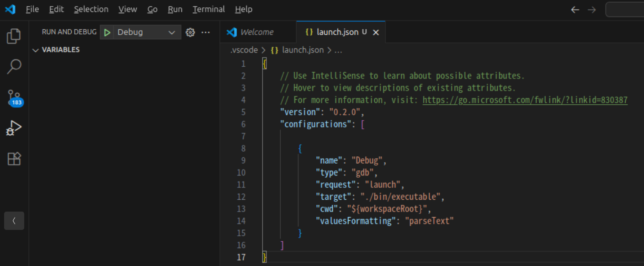Click the Run and Debug activity icon
The image size is (644, 266).
(x=14, y=128)
